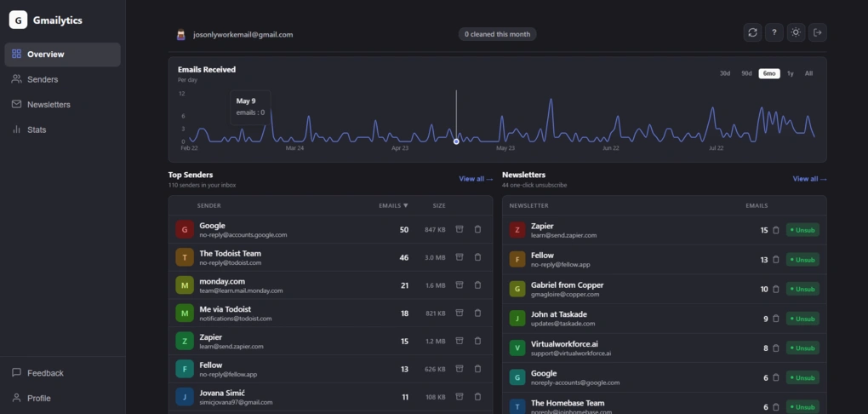
Task: Open the help question mark icon
Action: [x=774, y=32]
